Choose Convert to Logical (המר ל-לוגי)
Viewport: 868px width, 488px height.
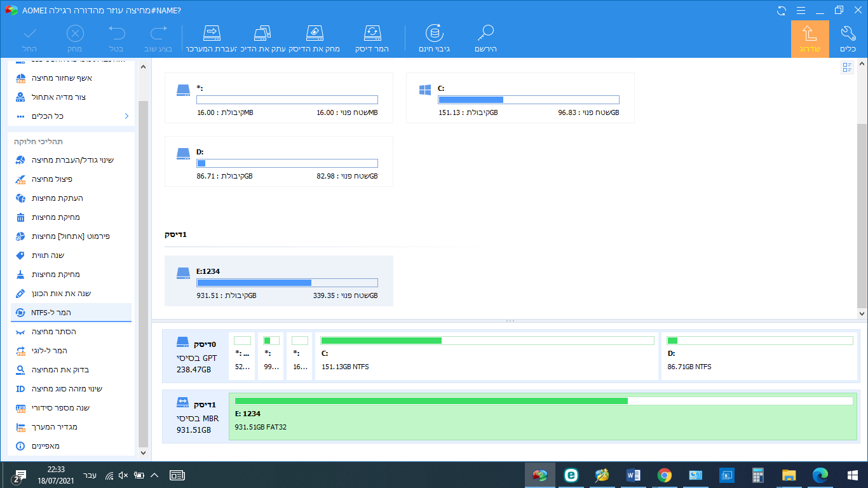pyautogui.click(x=71, y=351)
